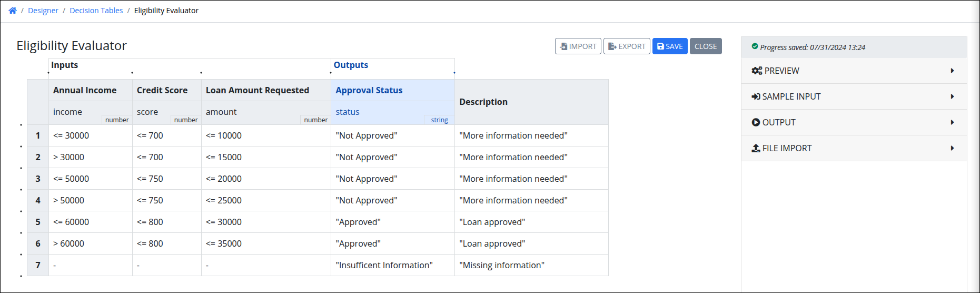This screenshot has width=980, height=293.
Task: Edit the status variable name cell
Action: coord(393,112)
